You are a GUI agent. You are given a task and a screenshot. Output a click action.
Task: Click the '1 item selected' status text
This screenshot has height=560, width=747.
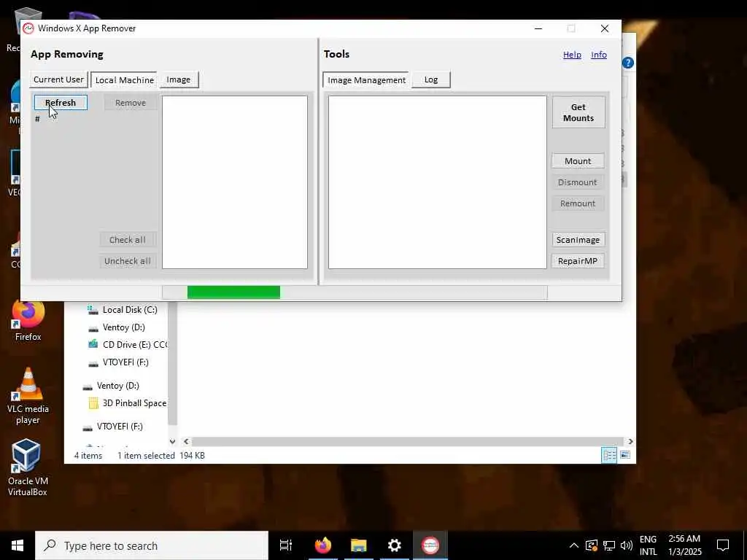click(x=146, y=456)
